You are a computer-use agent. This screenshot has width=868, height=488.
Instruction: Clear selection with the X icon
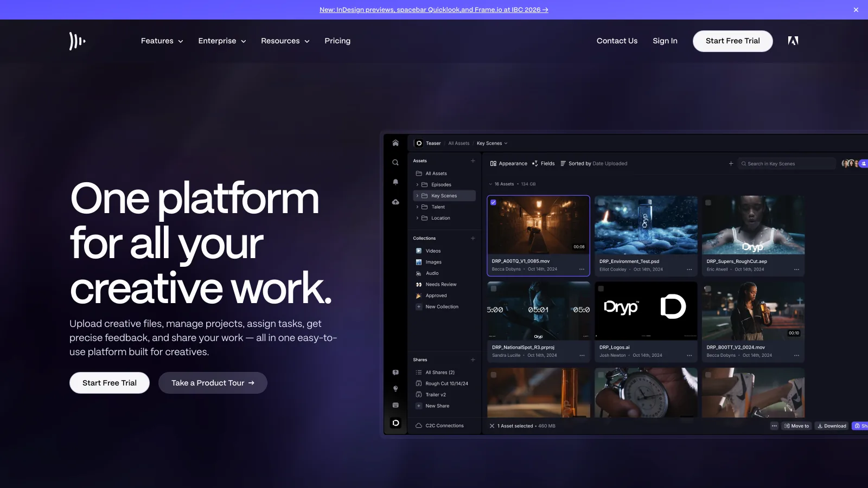pyautogui.click(x=492, y=426)
